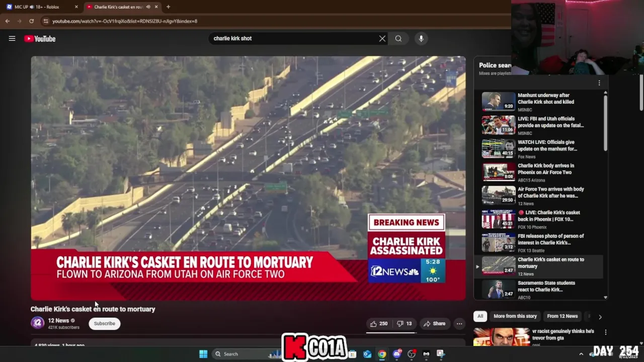Open 'Sacramento State students react' video
Screen dimensions: 644x362
point(542,290)
